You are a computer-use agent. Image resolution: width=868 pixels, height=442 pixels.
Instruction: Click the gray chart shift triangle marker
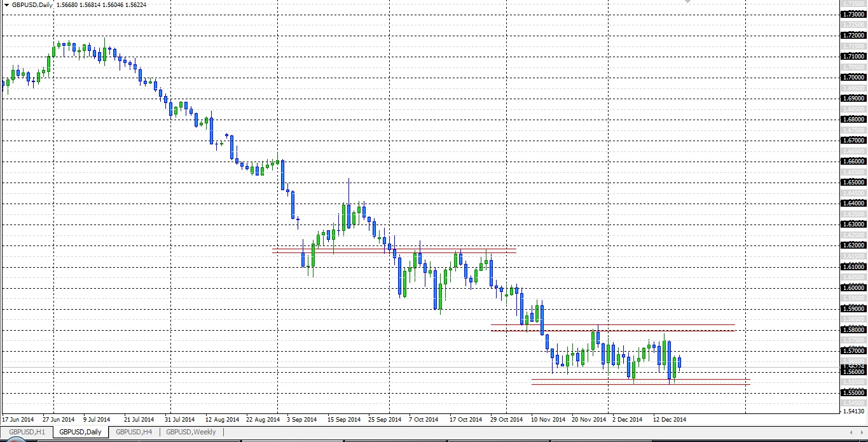pyautogui.click(x=687, y=2)
